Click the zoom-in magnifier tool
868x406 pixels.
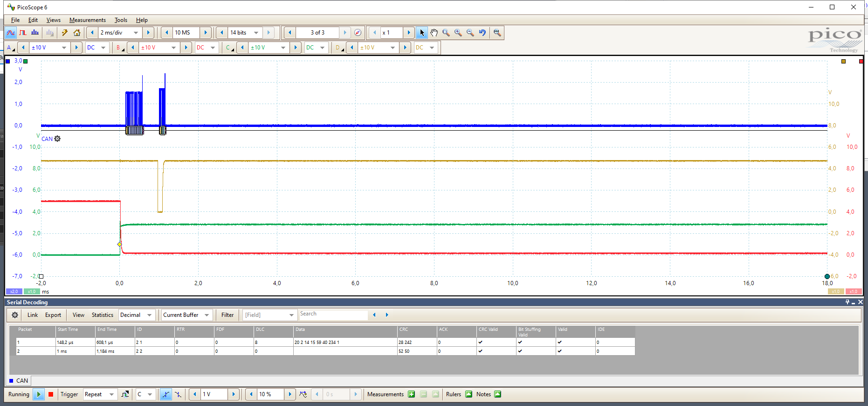click(458, 33)
